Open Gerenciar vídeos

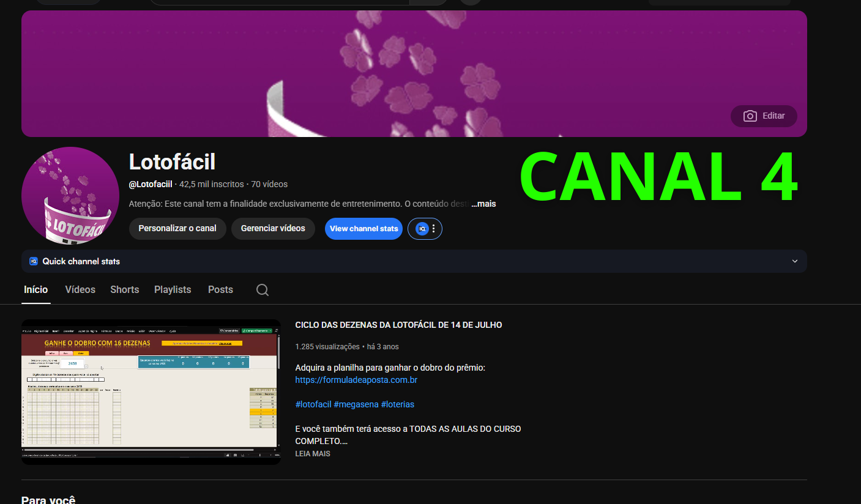[x=273, y=228]
